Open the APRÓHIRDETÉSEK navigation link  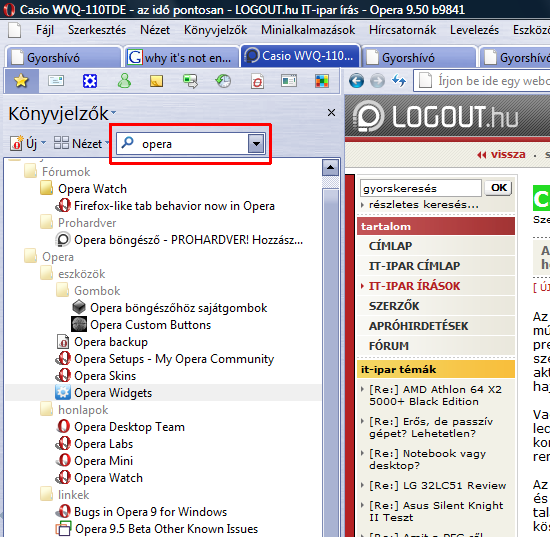click(x=418, y=326)
